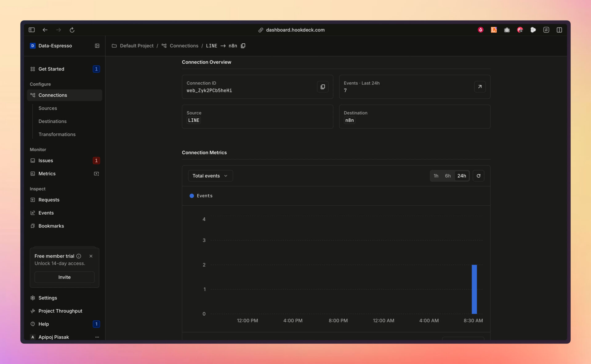Dismiss the free member trial card
Screen dimensions: 591x364
click(x=91, y=256)
